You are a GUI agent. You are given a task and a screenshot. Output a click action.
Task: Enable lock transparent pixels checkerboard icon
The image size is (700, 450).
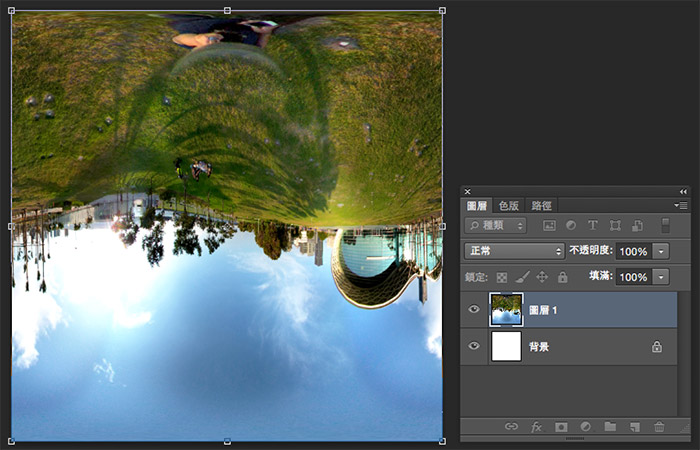(x=502, y=277)
